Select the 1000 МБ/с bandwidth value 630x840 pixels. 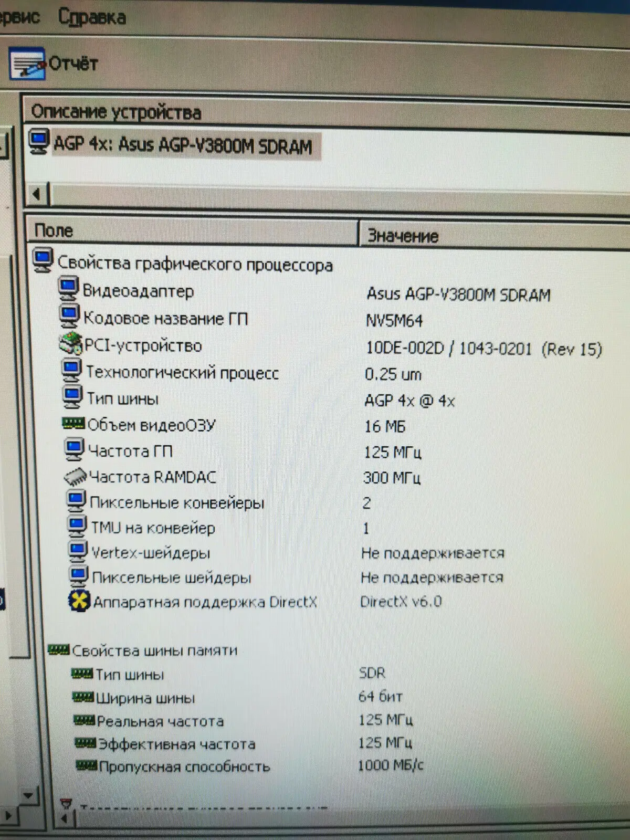click(x=390, y=765)
